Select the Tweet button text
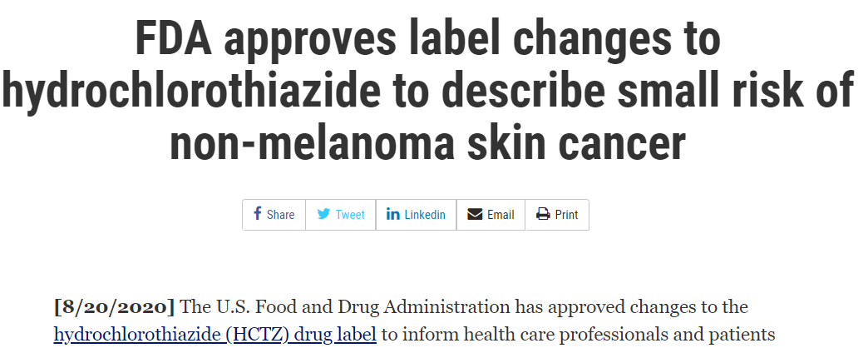 point(350,215)
